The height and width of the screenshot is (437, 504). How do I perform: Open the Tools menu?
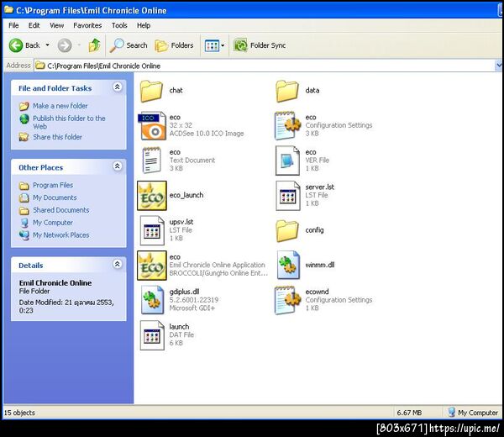[119, 25]
